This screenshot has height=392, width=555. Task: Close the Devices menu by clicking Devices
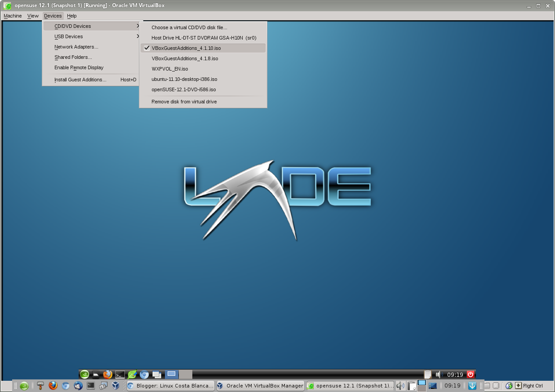pos(53,16)
